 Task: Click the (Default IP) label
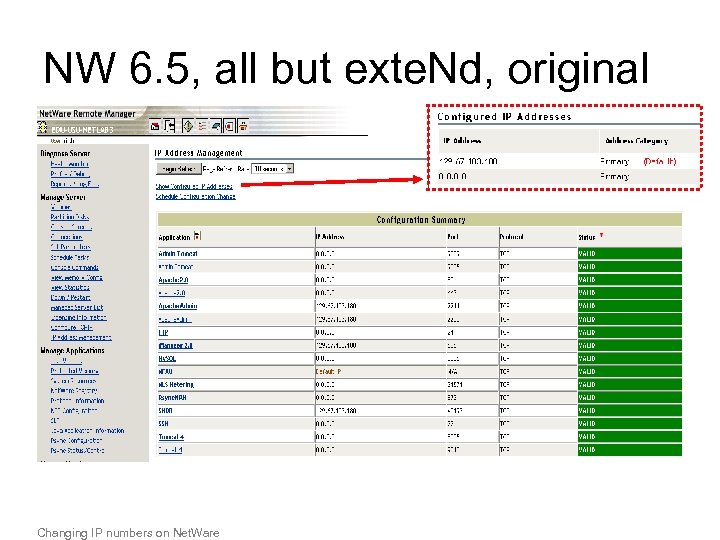click(659, 161)
